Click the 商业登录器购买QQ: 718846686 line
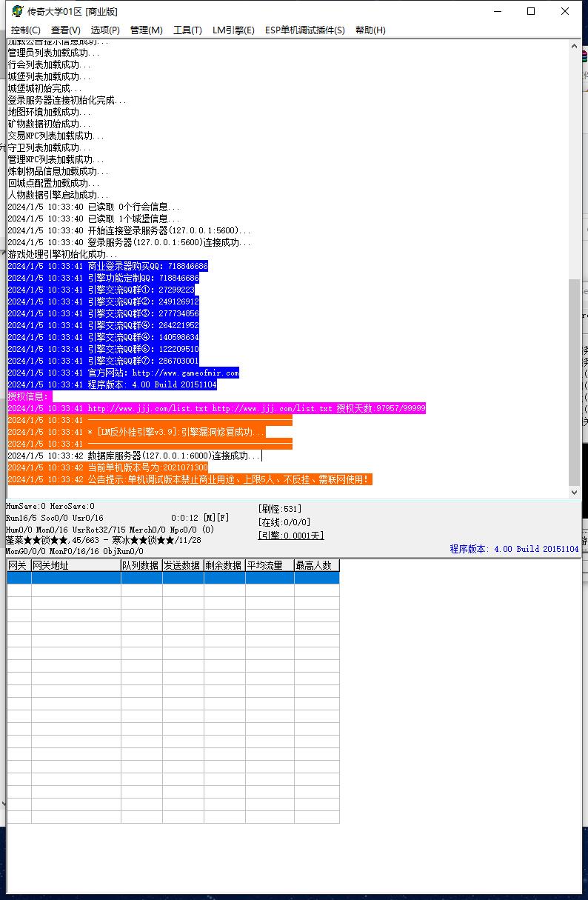Viewport: 588px width, 900px height. pos(108,266)
